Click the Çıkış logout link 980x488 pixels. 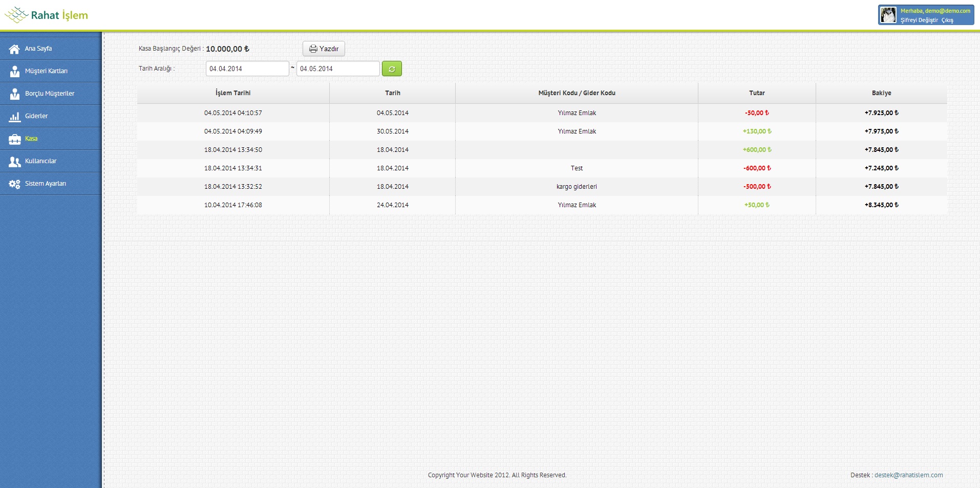pyautogui.click(x=947, y=20)
